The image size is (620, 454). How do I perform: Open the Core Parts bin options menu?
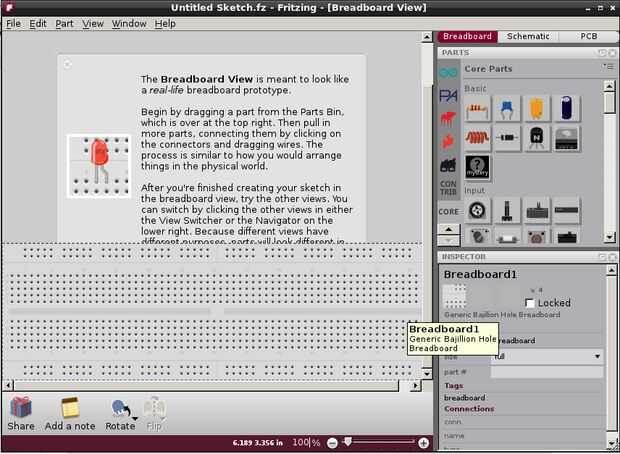(608, 66)
